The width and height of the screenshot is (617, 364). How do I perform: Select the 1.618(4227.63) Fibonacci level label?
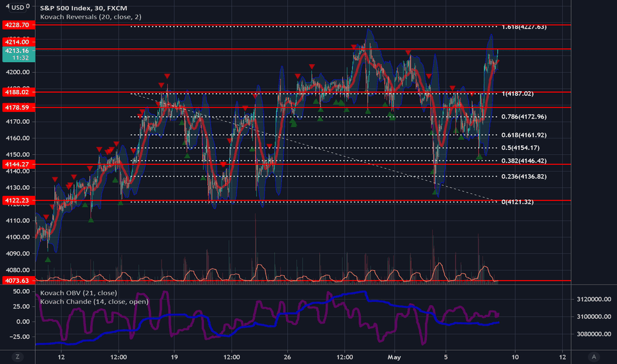[x=524, y=26]
